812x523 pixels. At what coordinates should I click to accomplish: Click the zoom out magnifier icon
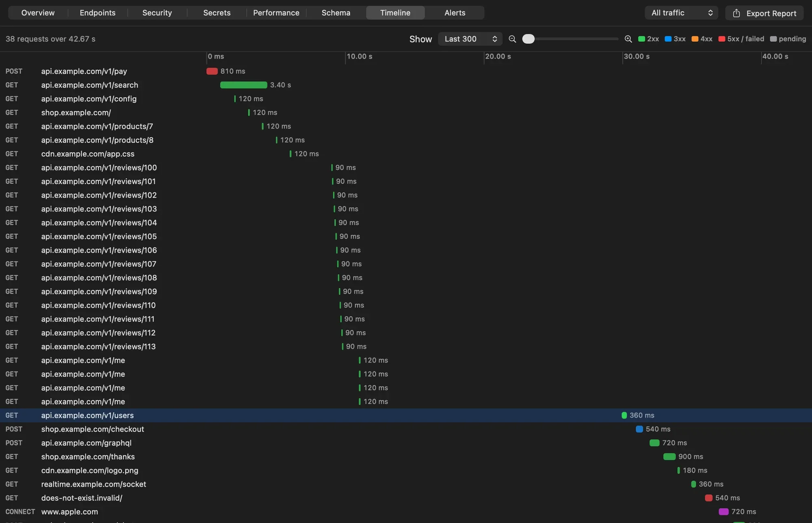coord(512,39)
